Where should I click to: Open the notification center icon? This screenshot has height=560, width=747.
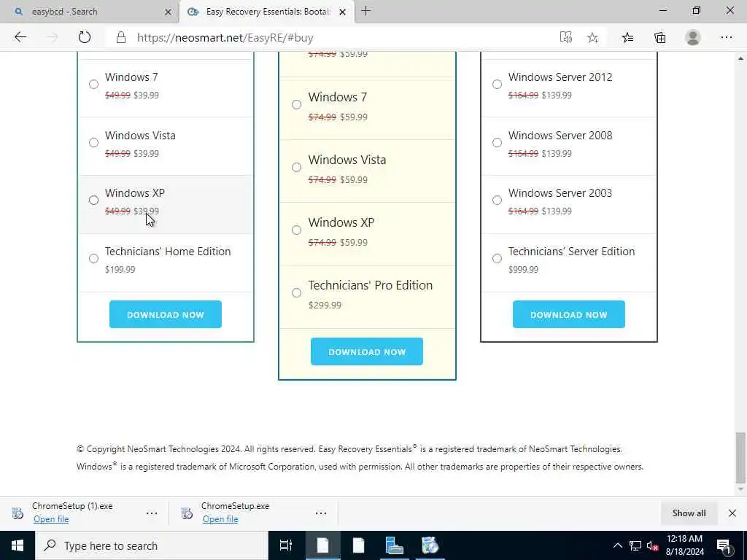point(724,545)
